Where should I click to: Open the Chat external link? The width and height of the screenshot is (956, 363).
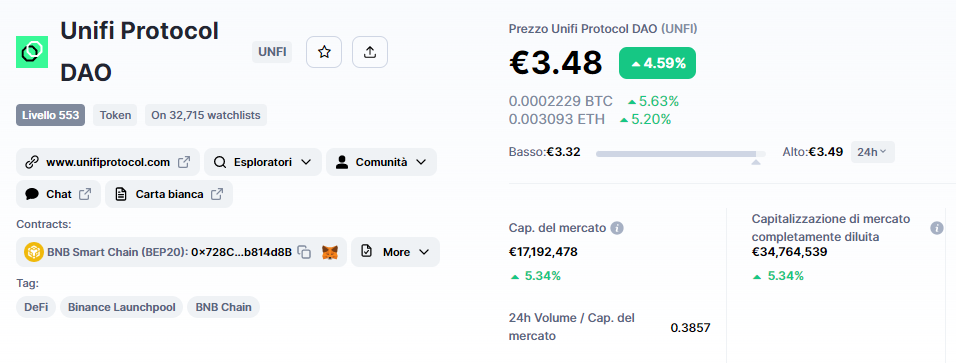pyautogui.click(x=58, y=194)
